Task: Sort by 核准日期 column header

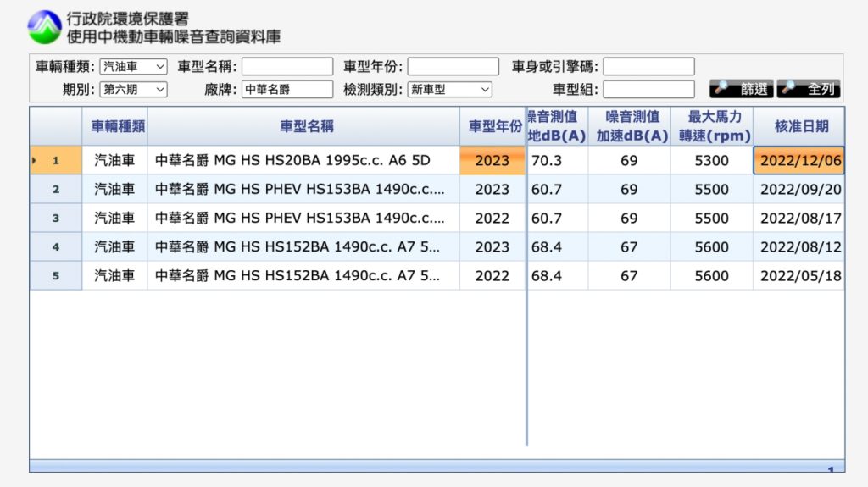Action: (799, 126)
